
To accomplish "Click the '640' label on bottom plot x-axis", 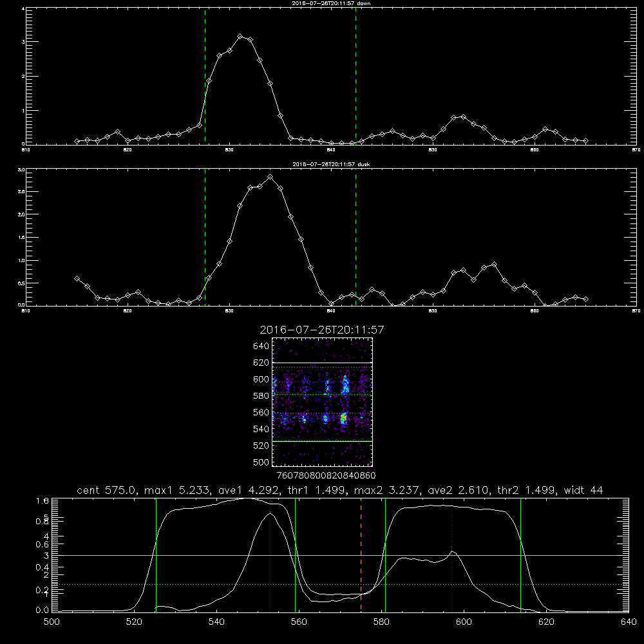I will click(x=629, y=622).
